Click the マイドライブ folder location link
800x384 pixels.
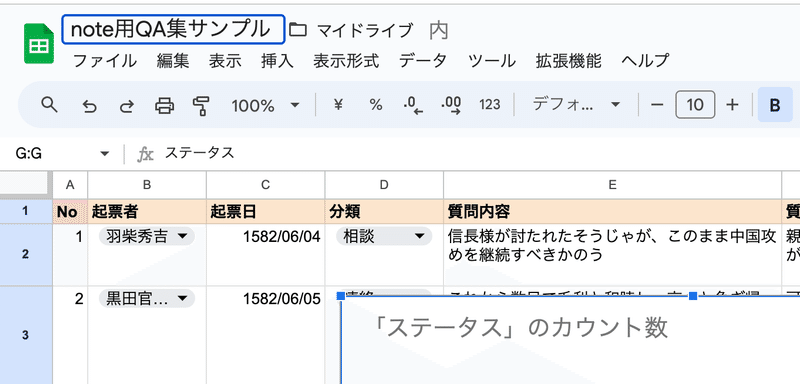click(365, 31)
